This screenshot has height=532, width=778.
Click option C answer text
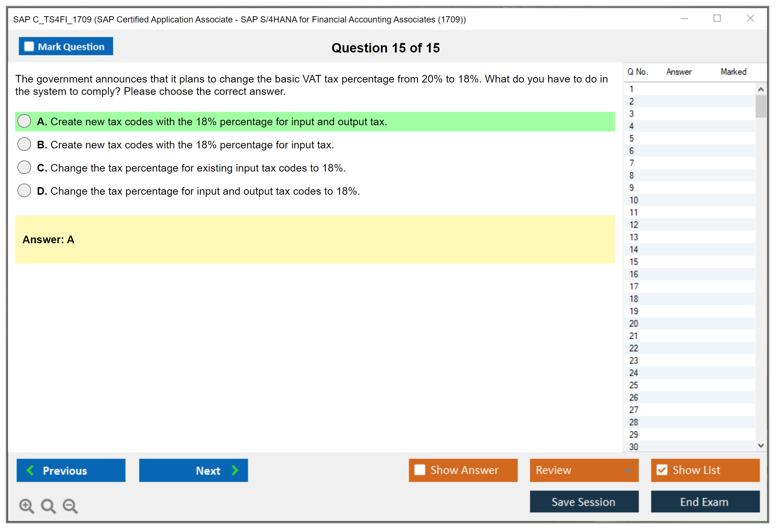pyautogui.click(x=198, y=168)
